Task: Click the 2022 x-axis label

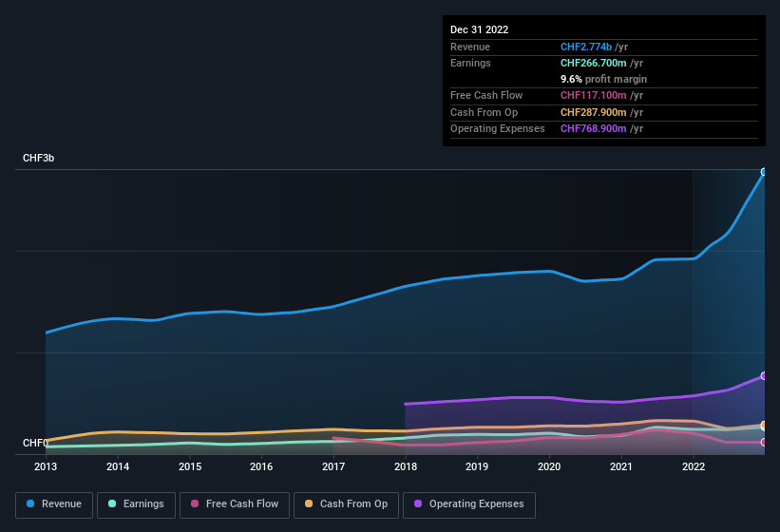Action: click(694, 466)
